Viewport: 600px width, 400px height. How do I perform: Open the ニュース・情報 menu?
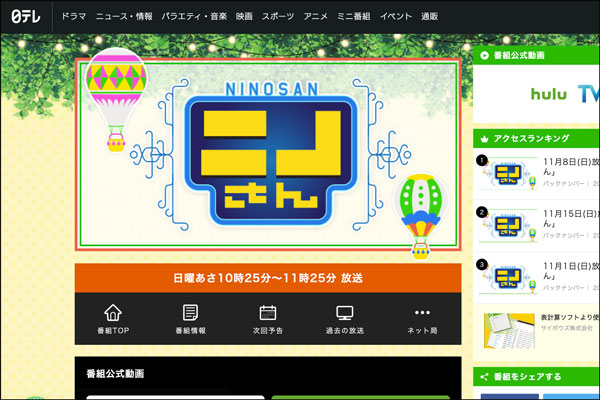click(x=124, y=17)
